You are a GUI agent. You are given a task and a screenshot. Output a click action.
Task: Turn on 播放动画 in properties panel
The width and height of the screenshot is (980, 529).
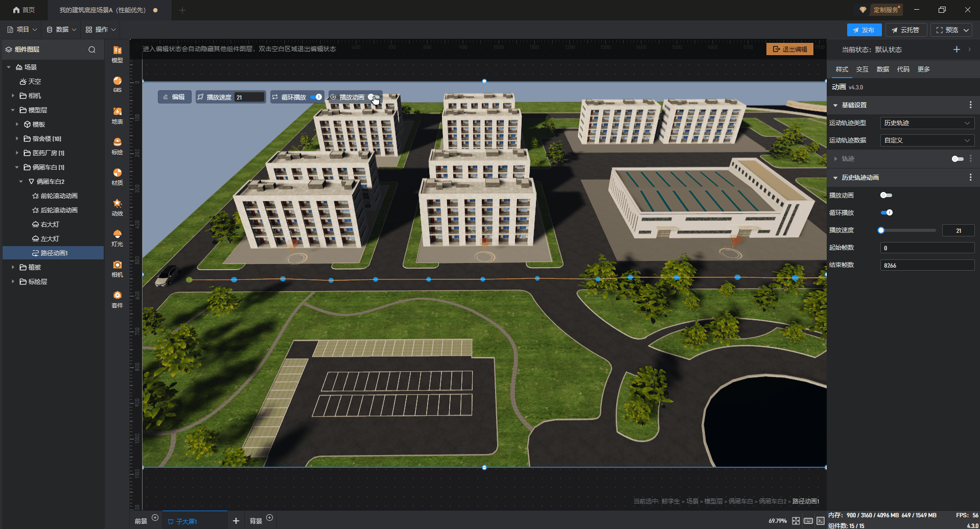[886, 195]
